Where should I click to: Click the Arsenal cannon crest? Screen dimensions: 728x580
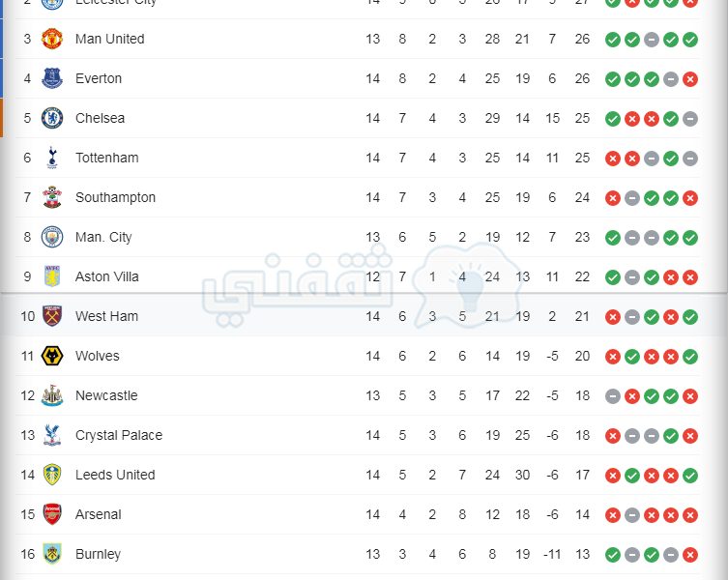(52, 514)
